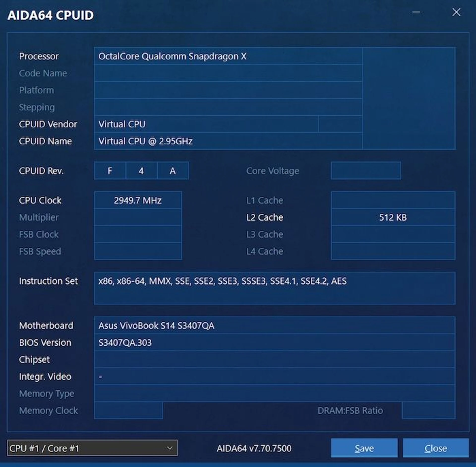Screen dimensions: 476x467
Task: Click the Instruction Set list text
Action: tap(222, 281)
